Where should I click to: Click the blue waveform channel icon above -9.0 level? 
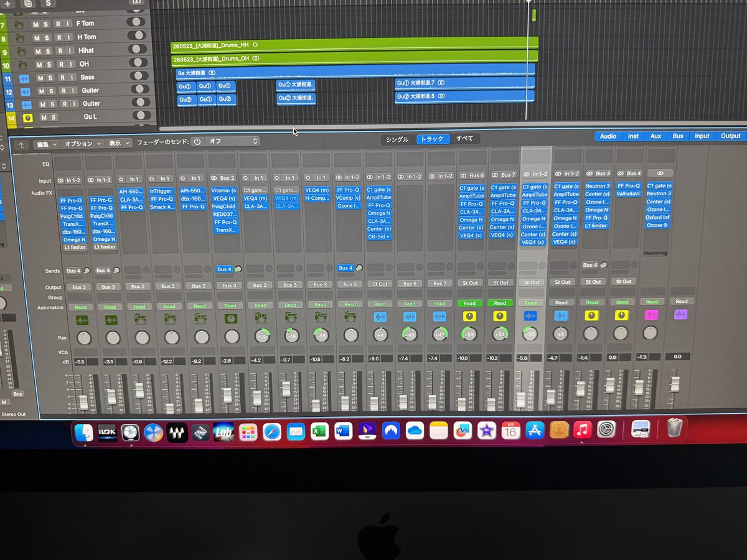380,317
